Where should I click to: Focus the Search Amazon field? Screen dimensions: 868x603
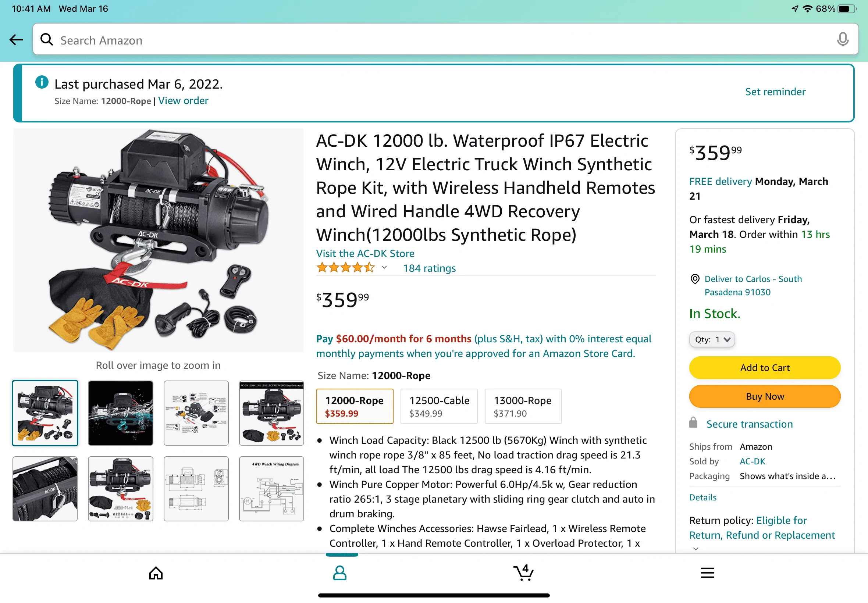coord(445,39)
